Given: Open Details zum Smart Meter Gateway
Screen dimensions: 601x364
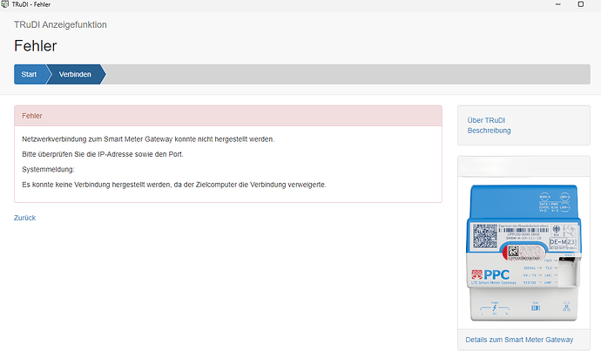Looking at the screenshot, I should point(519,340).
